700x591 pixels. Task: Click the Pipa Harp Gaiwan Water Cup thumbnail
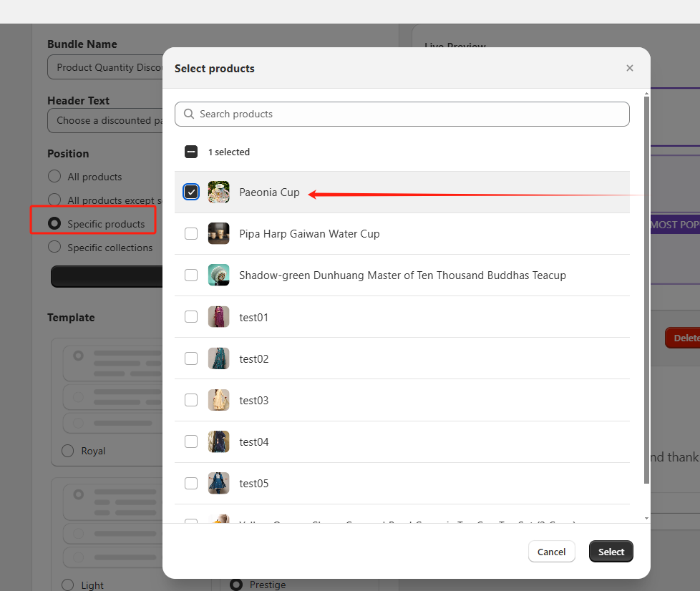[218, 234]
